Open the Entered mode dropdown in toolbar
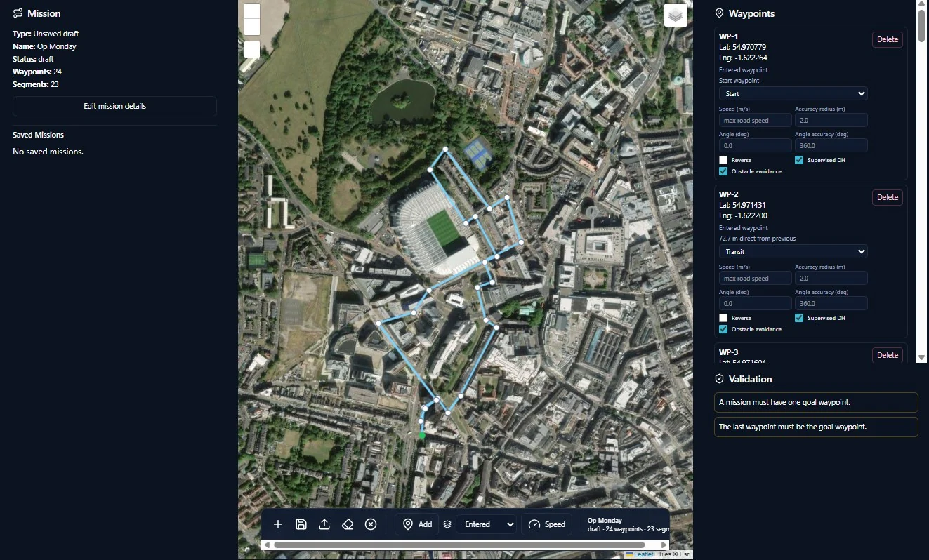The image size is (929, 560). [486, 524]
